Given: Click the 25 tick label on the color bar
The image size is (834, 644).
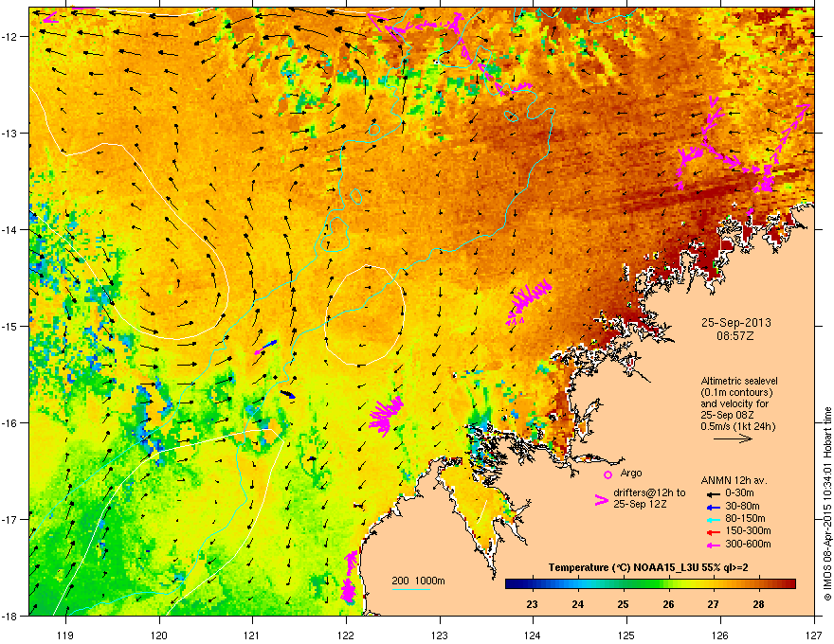Looking at the screenshot, I should [623, 604].
